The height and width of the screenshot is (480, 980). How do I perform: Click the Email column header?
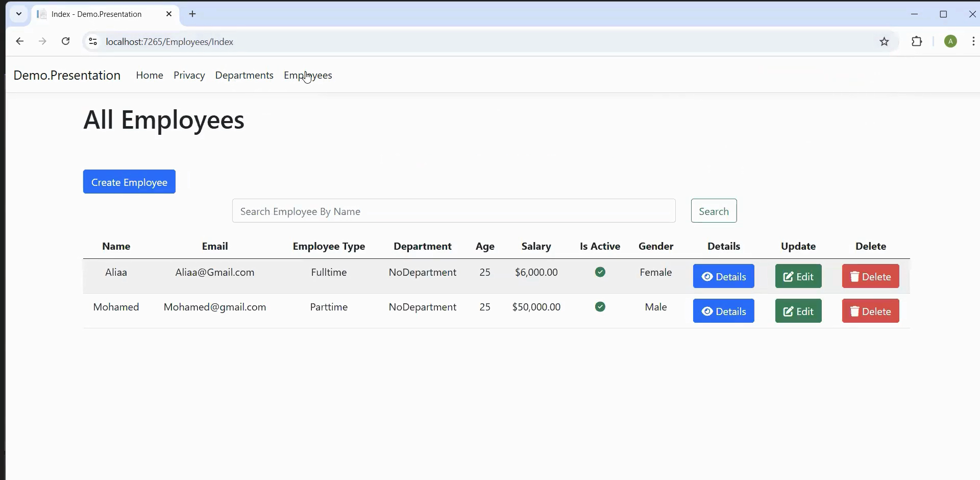click(215, 246)
